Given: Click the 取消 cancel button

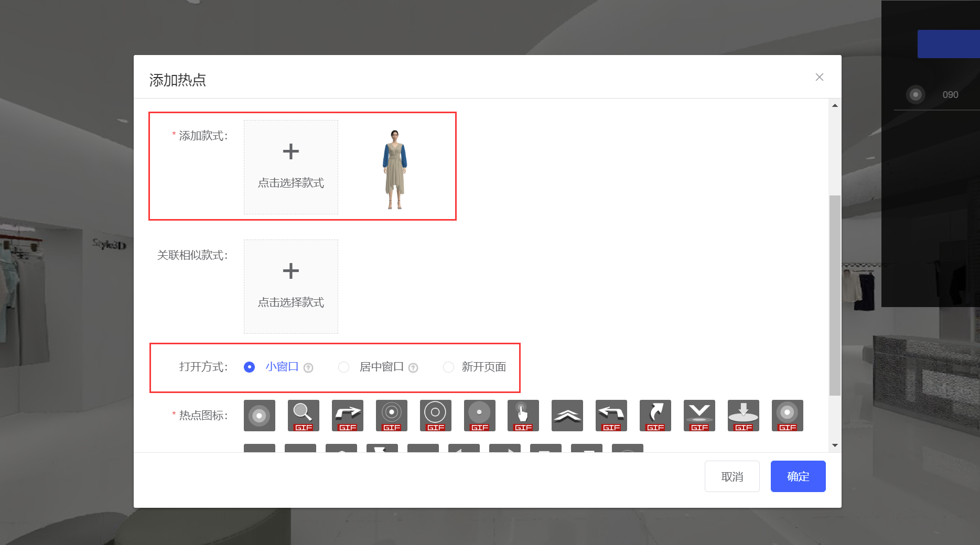Looking at the screenshot, I should tap(731, 476).
